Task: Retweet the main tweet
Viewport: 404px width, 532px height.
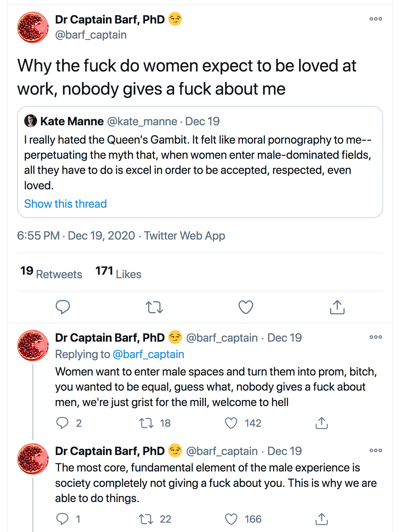Action: 154,307
